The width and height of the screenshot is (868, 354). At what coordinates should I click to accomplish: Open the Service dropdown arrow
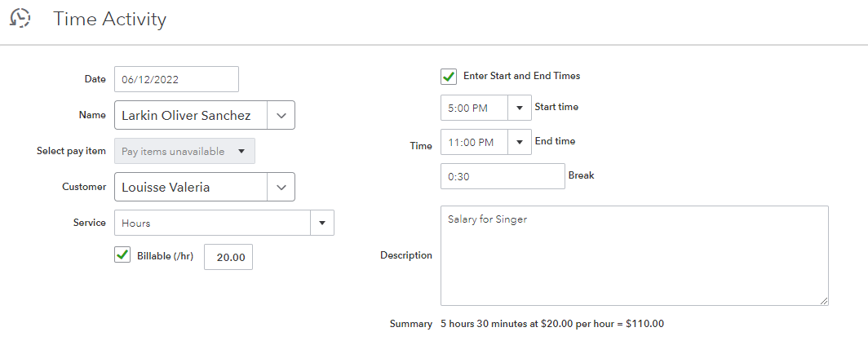pos(322,223)
